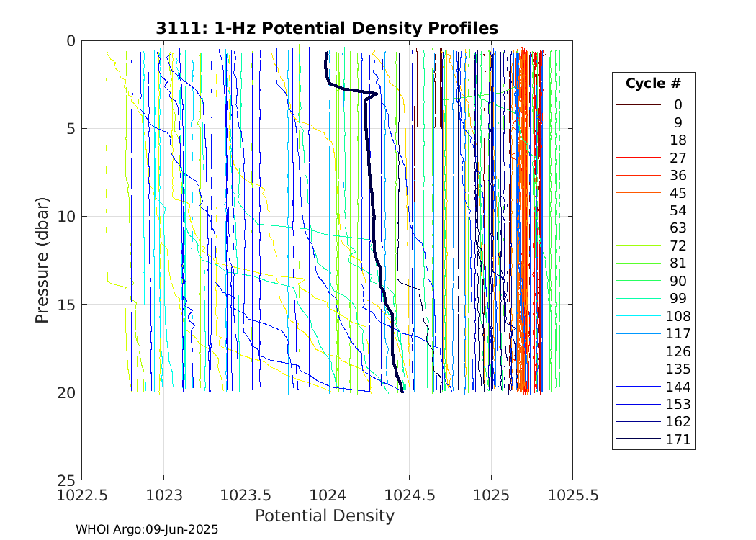The height and width of the screenshot is (540, 756).
Task: Click the cyan line swatch for cycle 108
Action: (639, 316)
